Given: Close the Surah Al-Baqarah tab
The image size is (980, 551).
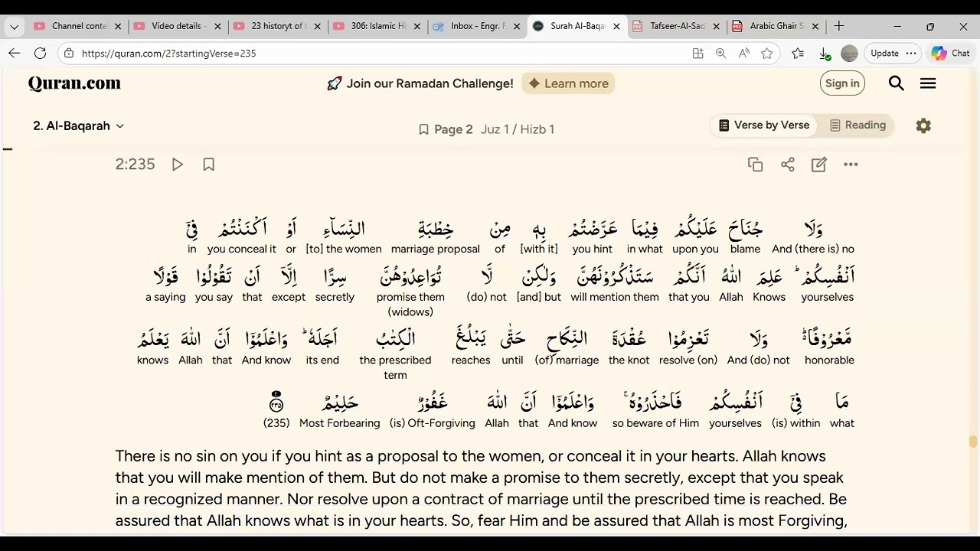Looking at the screenshot, I should 616,26.
